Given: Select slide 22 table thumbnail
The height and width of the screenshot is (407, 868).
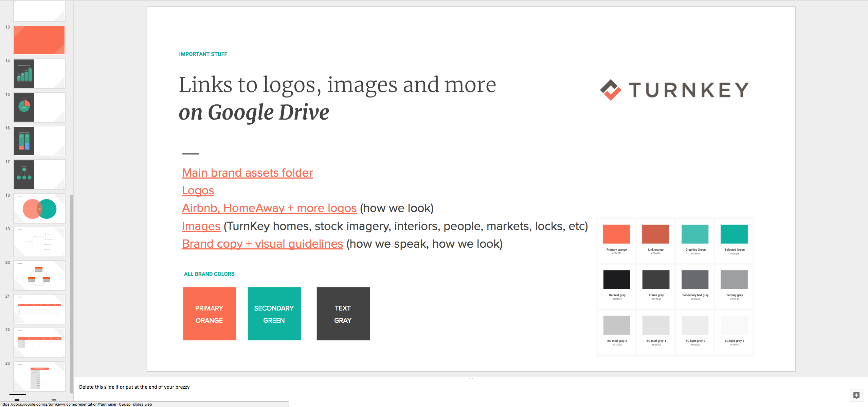Looking at the screenshot, I should point(39,343).
